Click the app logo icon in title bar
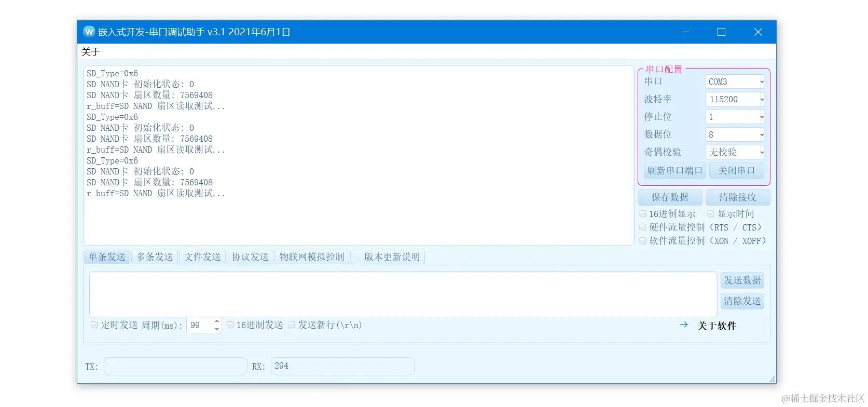Image resolution: width=868 pixels, height=407 pixels. 89,32
